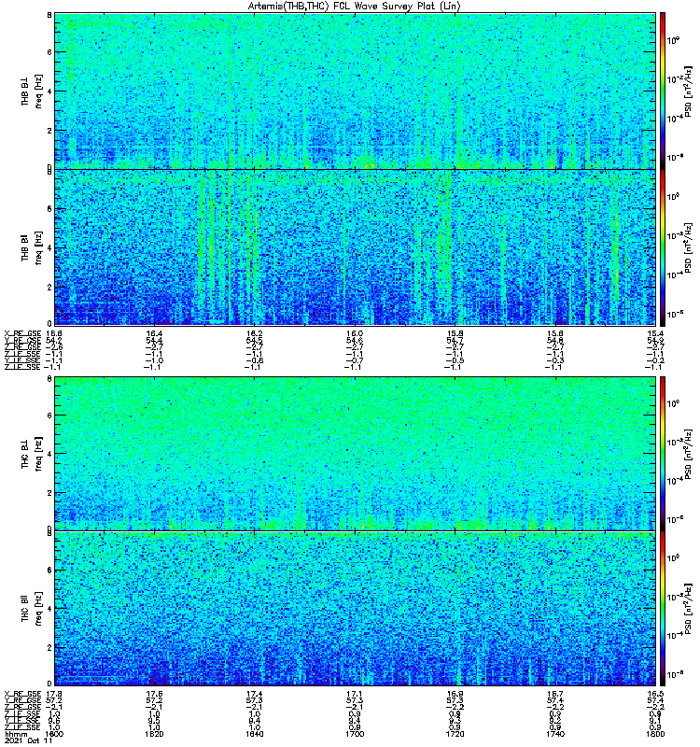The height and width of the screenshot is (747, 700).
Task: Click the 1800 time label
Action: click(655, 734)
